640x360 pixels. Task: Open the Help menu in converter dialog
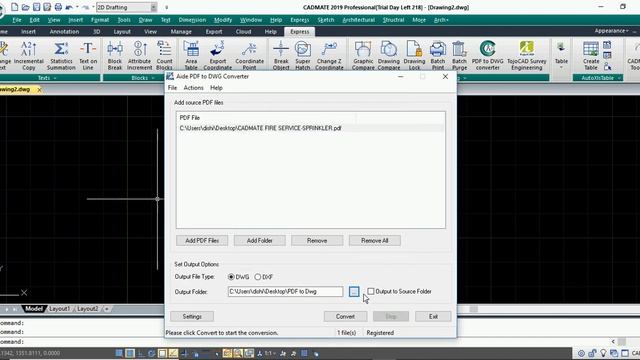pos(216,88)
